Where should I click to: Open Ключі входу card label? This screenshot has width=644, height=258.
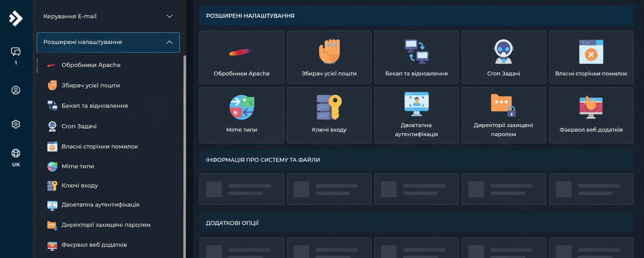click(x=329, y=130)
